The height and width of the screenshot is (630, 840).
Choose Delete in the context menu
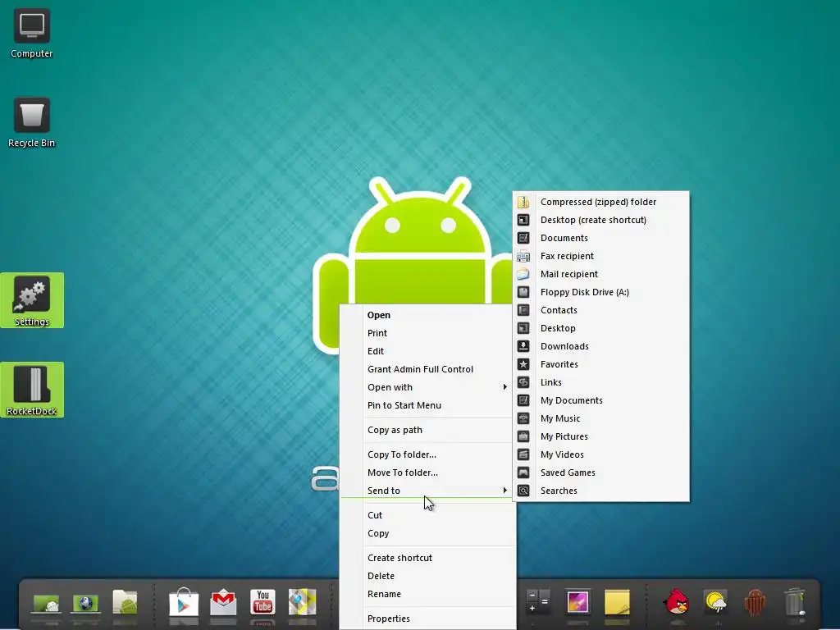click(x=427, y=576)
